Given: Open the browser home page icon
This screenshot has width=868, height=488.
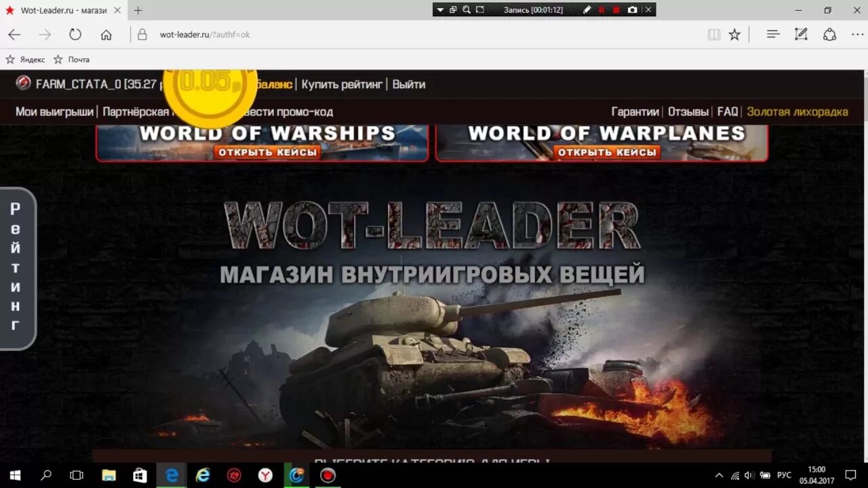Looking at the screenshot, I should tap(106, 35).
